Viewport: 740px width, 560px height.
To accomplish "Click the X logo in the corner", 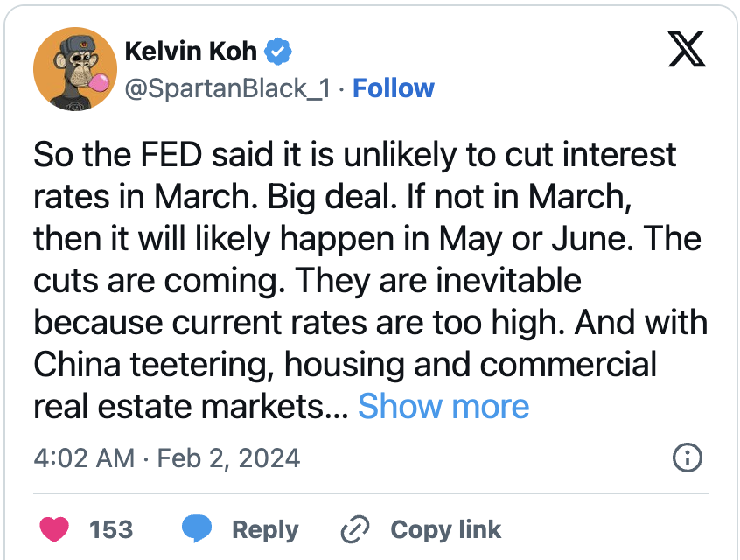I will click(687, 52).
